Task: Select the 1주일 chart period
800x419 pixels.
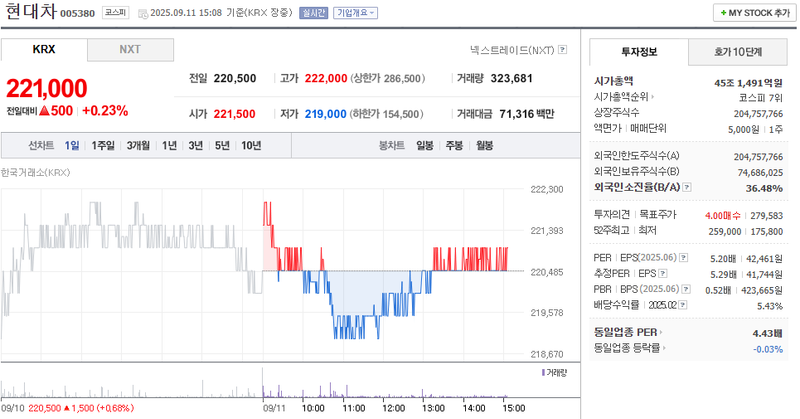Action: click(103, 145)
